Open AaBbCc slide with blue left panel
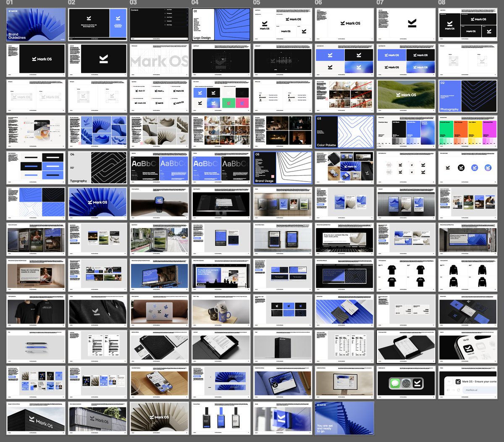504x442 pixels. pos(221,168)
